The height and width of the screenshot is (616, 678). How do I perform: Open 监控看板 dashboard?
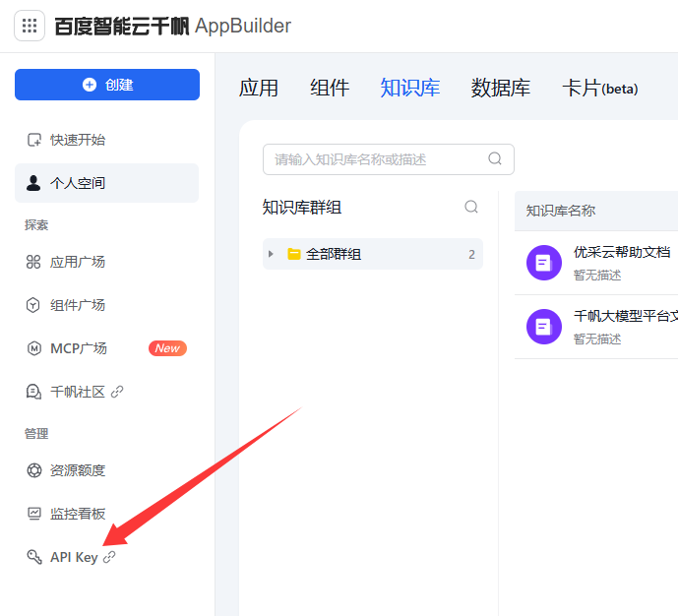78,514
